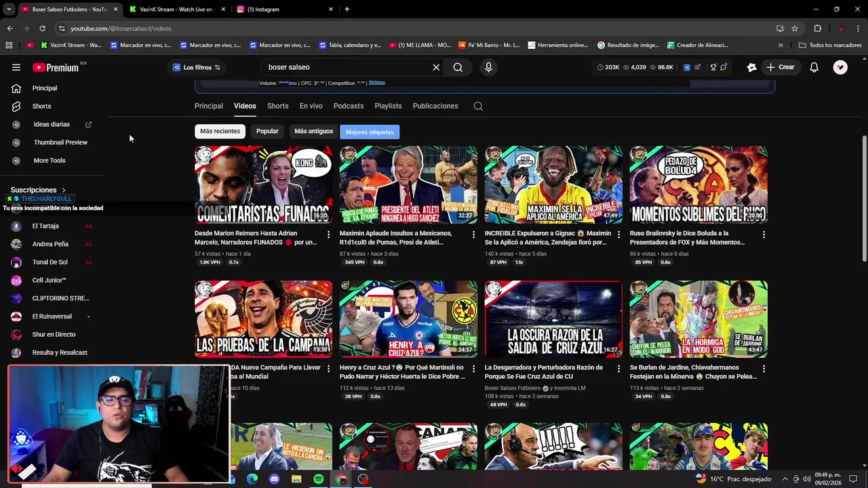Play the MOMENTOS SUBLIMES DEL RUSO thumbnail
The height and width of the screenshot is (488, 868).
point(698,184)
